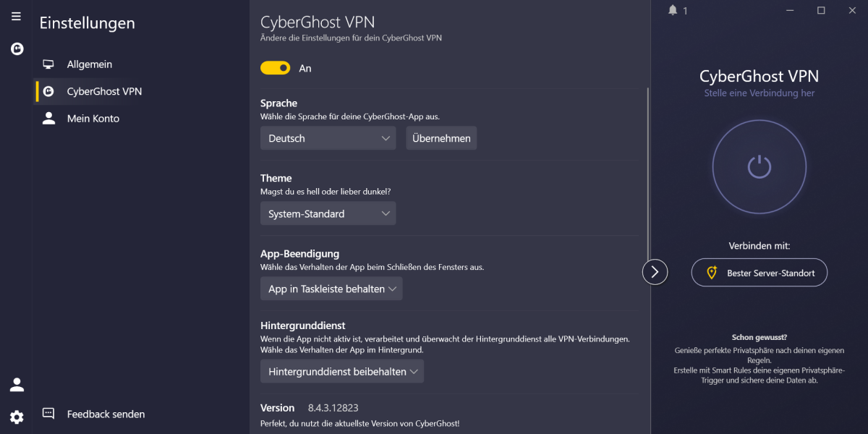The image size is (868, 434).
Task: Click the notification bell showing 1
Action: tap(673, 10)
